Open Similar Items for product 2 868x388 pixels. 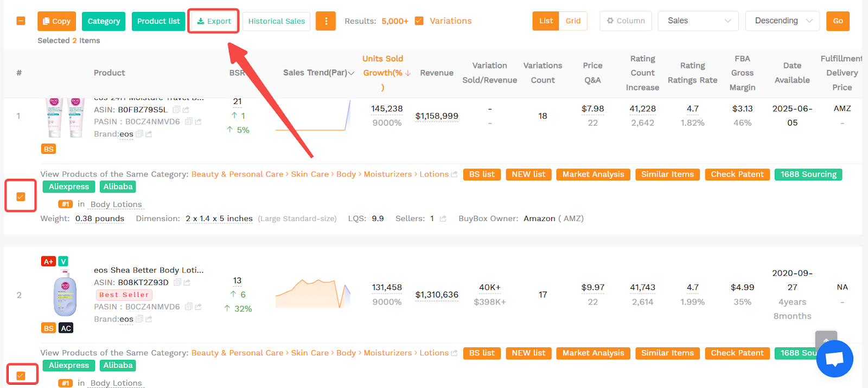coord(667,353)
